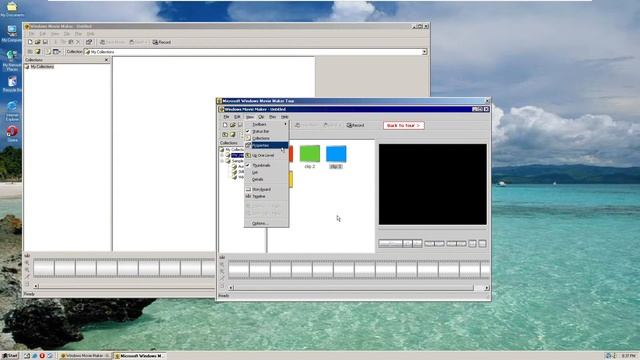Click New Project icon in background Movie Maker

click(30, 42)
